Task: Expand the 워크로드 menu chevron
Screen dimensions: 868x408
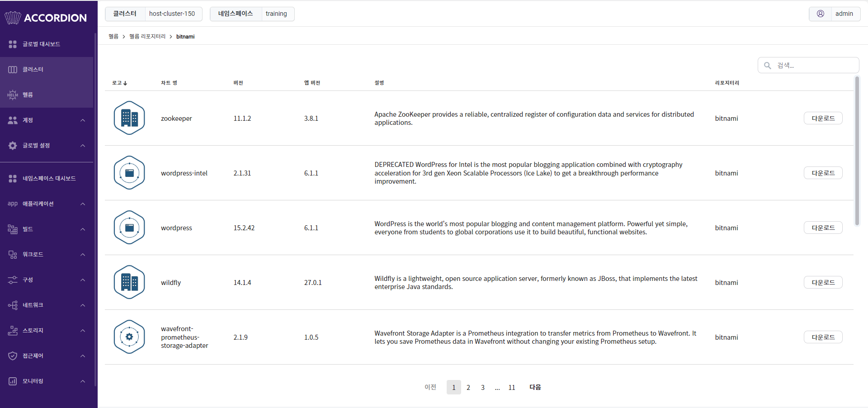Action: pos(83,255)
